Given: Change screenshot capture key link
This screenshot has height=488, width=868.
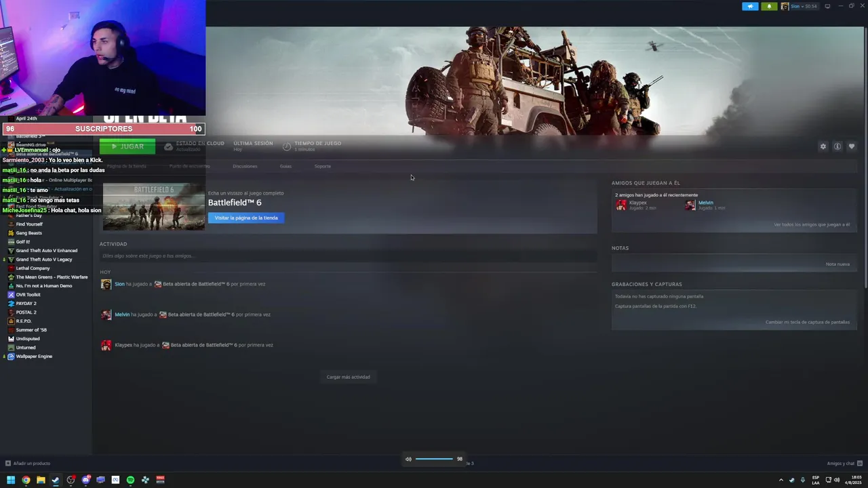Looking at the screenshot, I should point(808,322).
